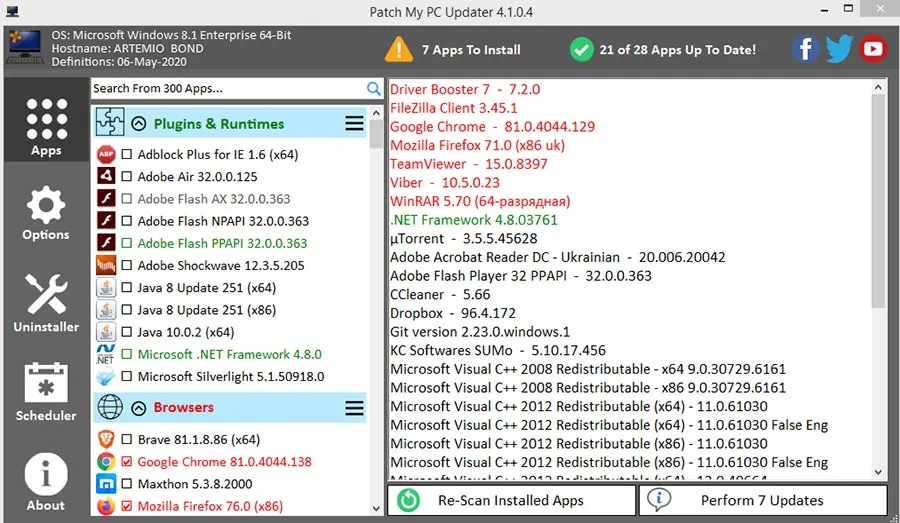Open Plugins & Runtimes hamburger menu
900x523 pixels.
pyautogui.click(x=354, y=123)
